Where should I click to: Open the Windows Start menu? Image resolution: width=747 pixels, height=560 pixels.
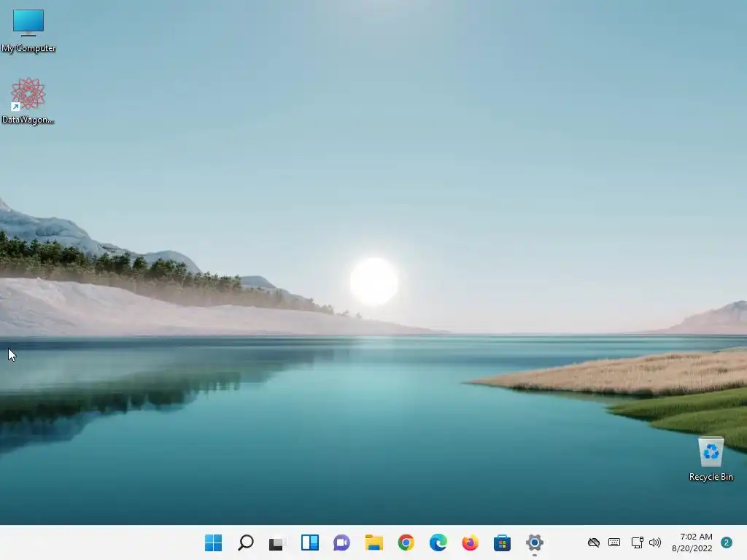coord(213,542)
